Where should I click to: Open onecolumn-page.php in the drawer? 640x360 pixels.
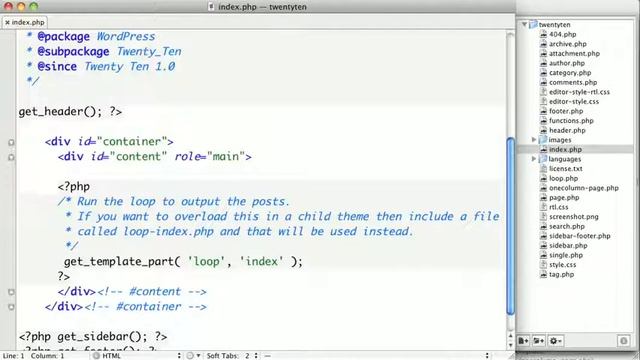(x=584, y=188)
